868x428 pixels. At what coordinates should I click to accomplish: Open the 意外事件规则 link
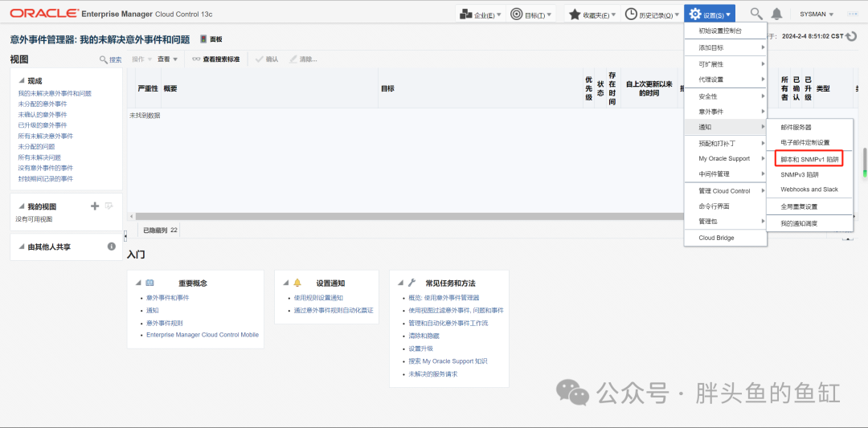165,323
